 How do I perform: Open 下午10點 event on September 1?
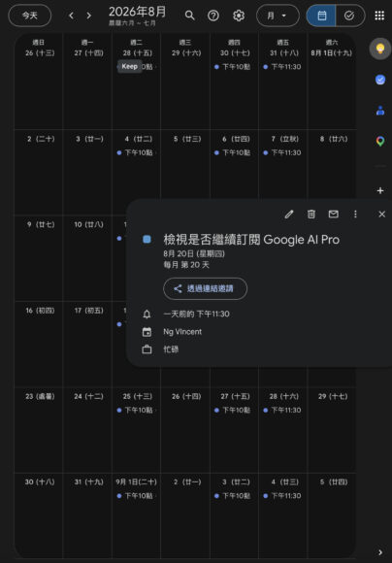tap(135, 496)
